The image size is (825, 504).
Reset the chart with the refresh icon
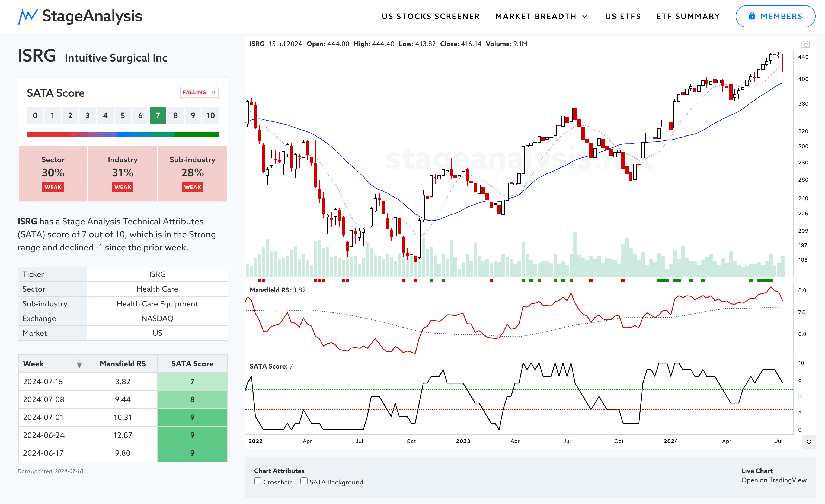coord(809,441)
